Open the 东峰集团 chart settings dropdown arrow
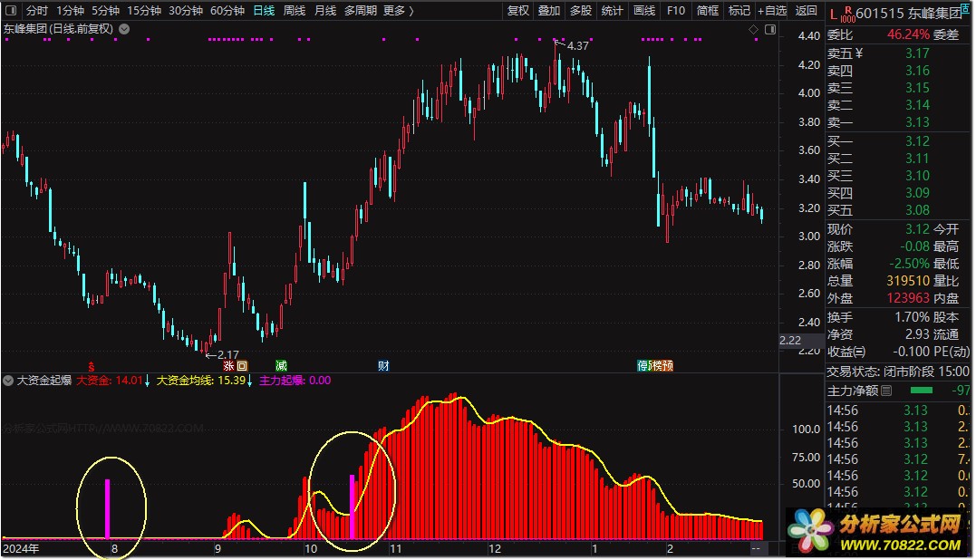Screen dimensions: 976x560 coord(124,29)
